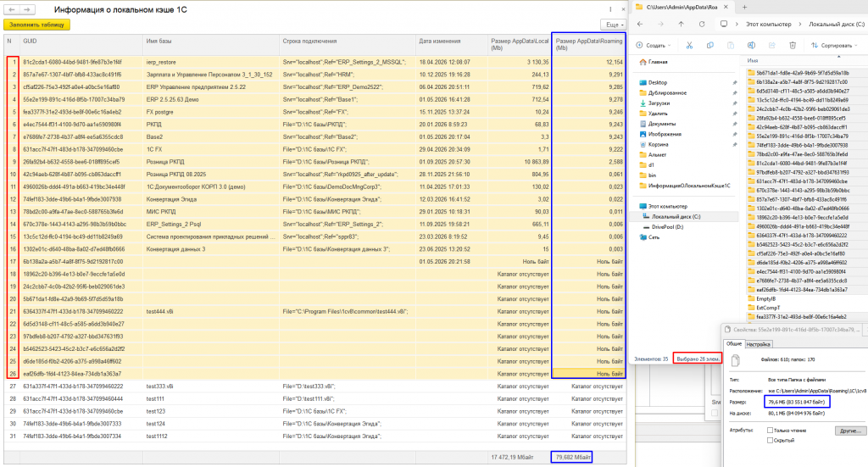Viewport: 868px width, 467px height.
Task: Click the 1C form back arrow
Action: click(12, 9)
